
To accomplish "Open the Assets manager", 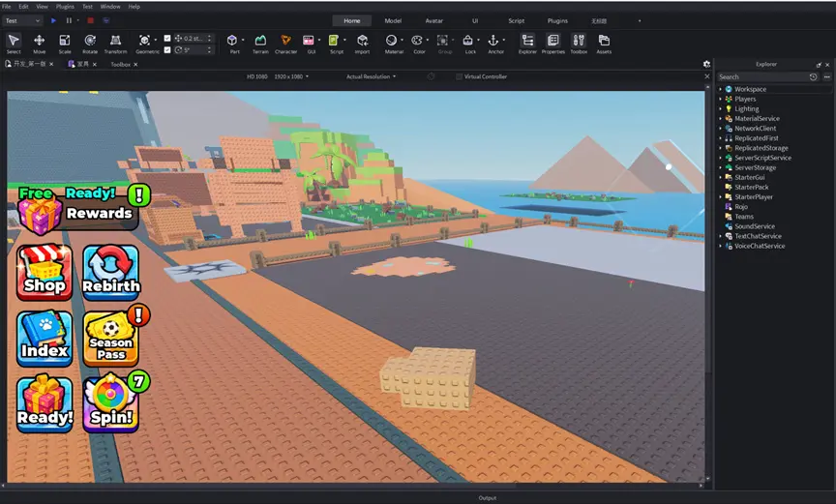I will point(604,44).
